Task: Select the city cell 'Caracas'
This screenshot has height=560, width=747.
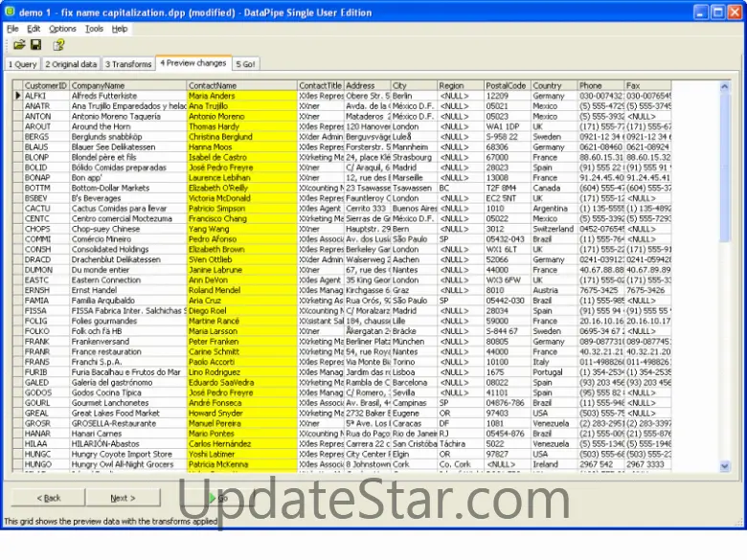Action: (414, 423)
